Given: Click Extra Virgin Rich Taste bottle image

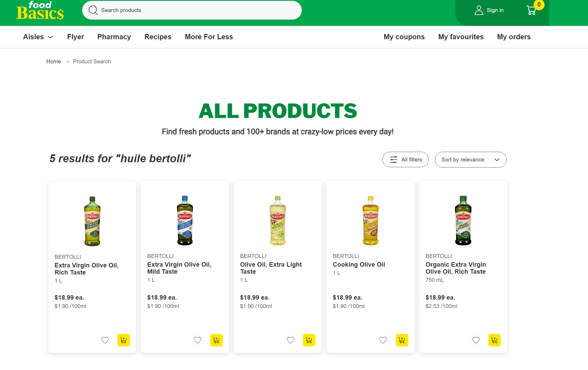Looking at the screenshot, I should pyautogui.click(x=92, y=221).
